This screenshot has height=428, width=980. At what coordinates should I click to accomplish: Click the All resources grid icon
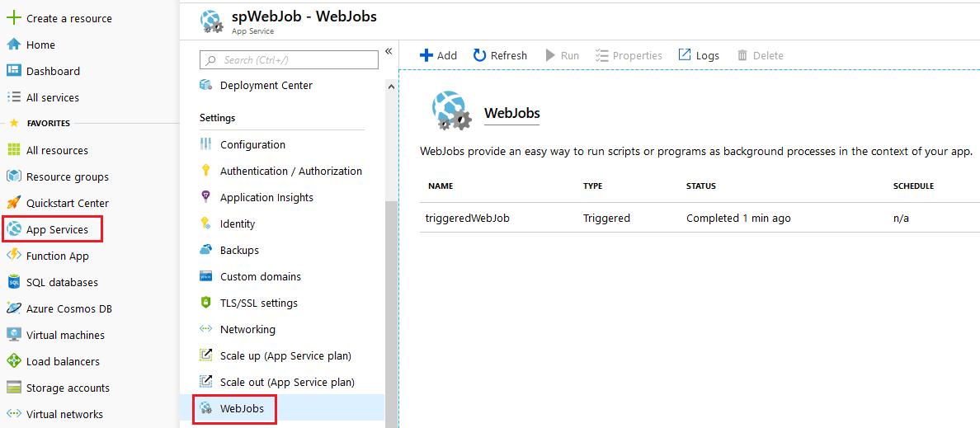point(14,150)
